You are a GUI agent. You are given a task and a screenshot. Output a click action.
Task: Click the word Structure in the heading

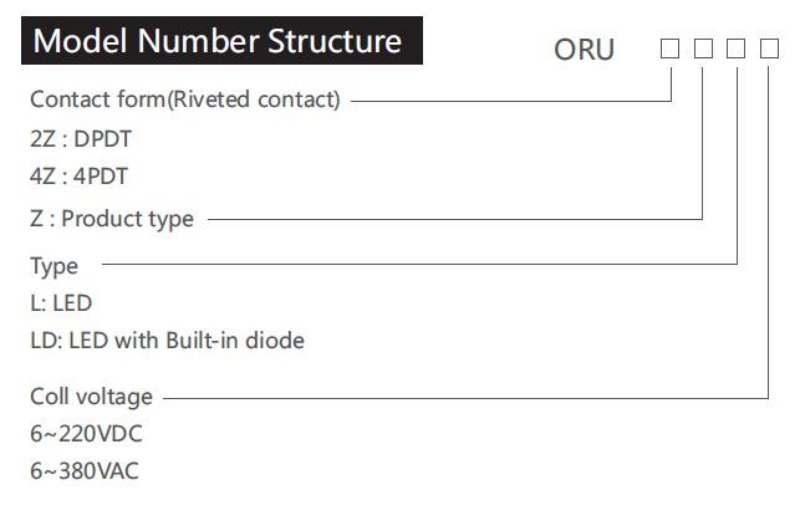[x=335, y=41]
